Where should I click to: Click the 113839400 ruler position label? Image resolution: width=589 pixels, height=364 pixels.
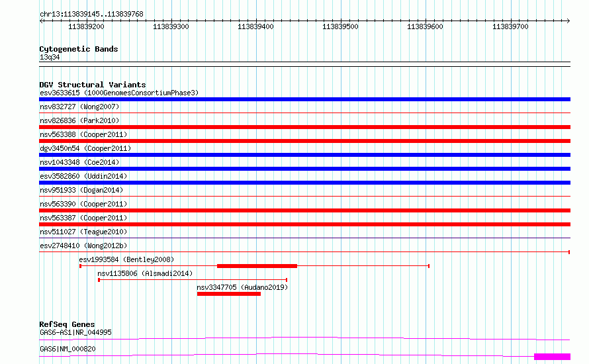256,26
